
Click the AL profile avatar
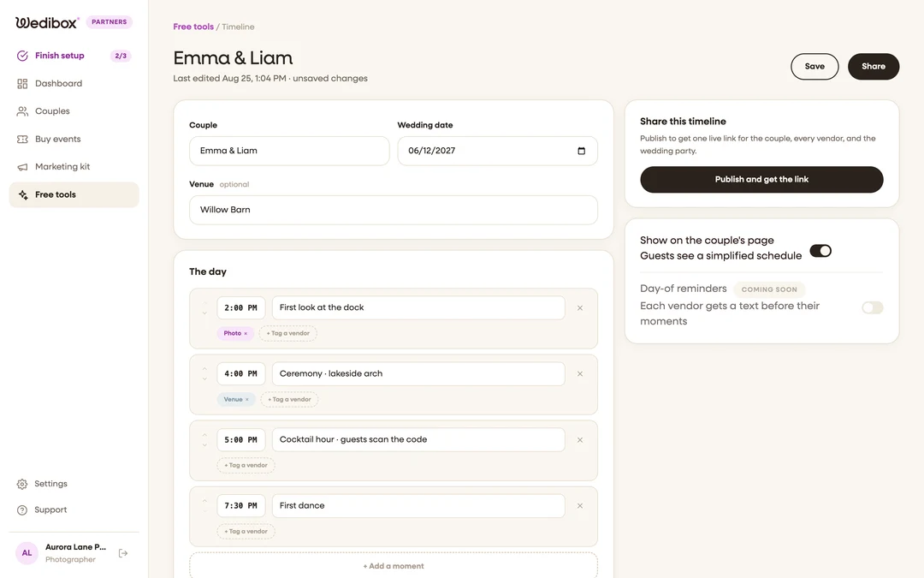(x=27, y=553)
